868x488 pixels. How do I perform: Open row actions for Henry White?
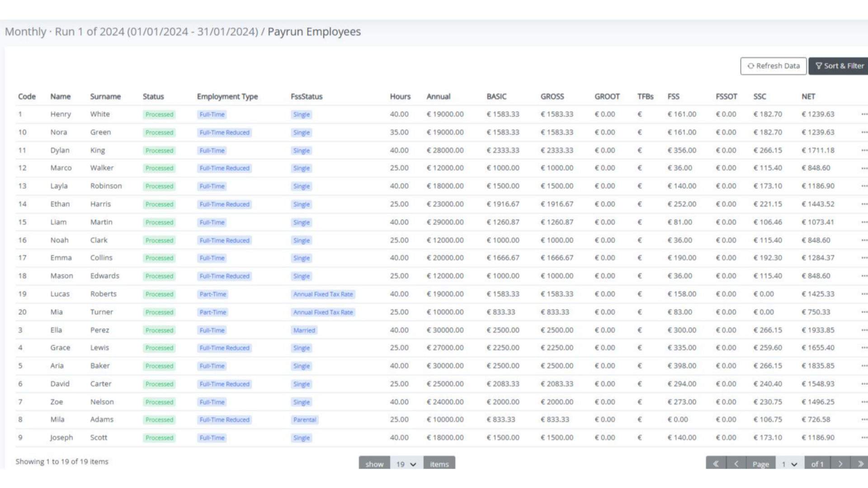pyautogui.click(x=865, y=114)
